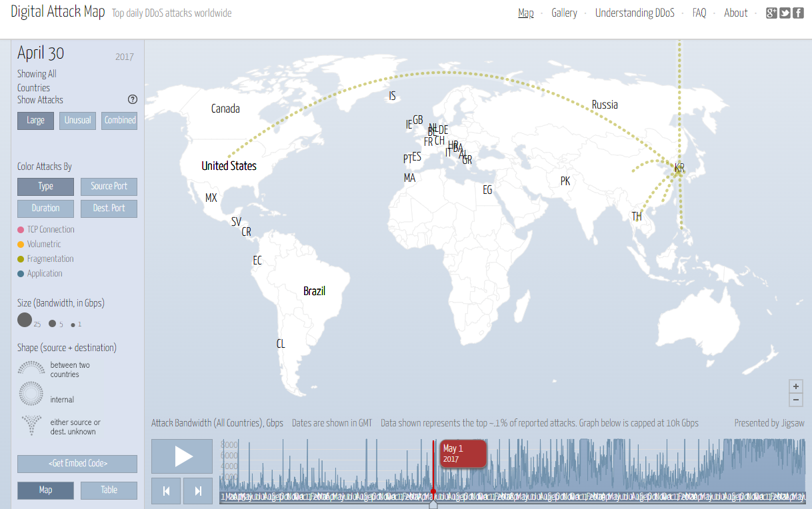
Task: Click the 'internal' attack shape icon
Action: [30, 393]
